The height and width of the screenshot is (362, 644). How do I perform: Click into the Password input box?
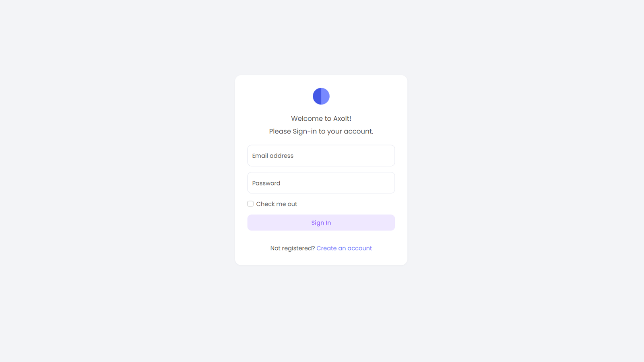[x=321, y=183]
